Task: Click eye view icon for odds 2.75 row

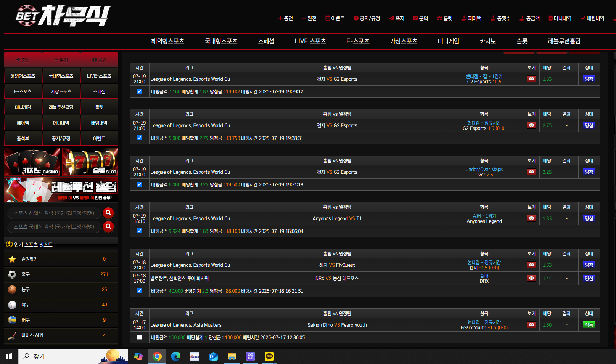Action: [531, 125]
